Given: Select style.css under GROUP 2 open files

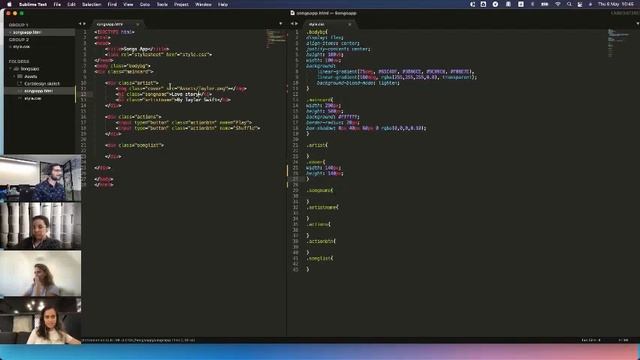Looking at the screenshot, I should pos(40,47).
